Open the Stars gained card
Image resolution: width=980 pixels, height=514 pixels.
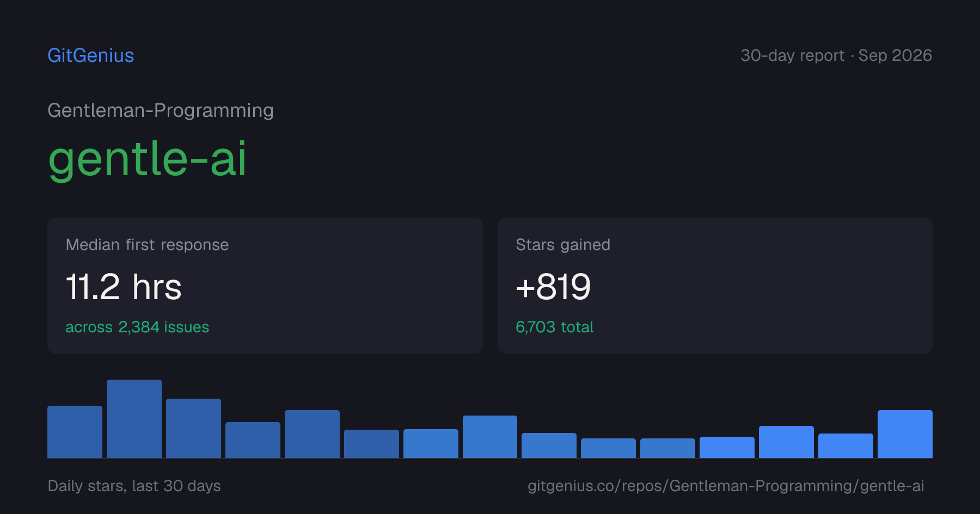coord(715,286)
